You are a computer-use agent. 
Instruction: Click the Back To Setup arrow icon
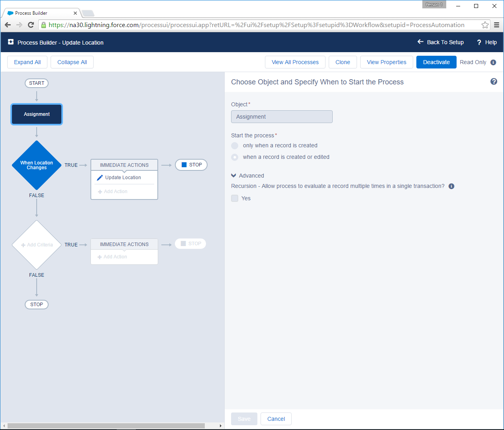(x=420, y=42)
